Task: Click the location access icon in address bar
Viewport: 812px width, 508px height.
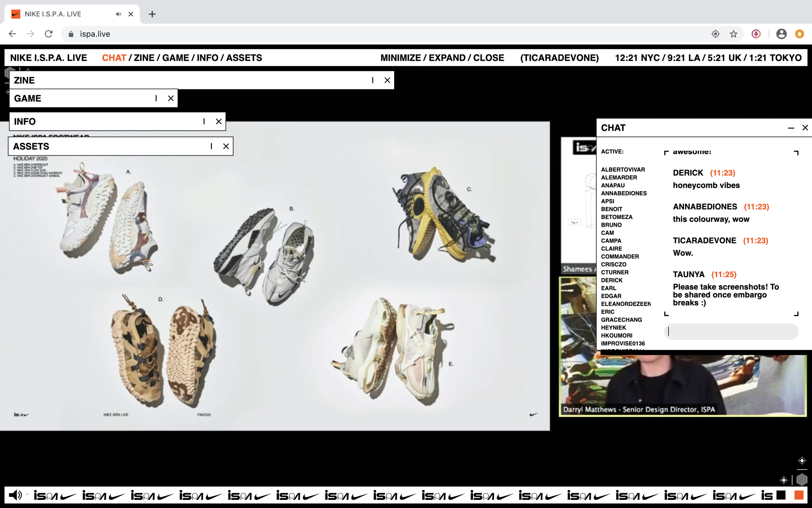Action: [x=715, y=34]
